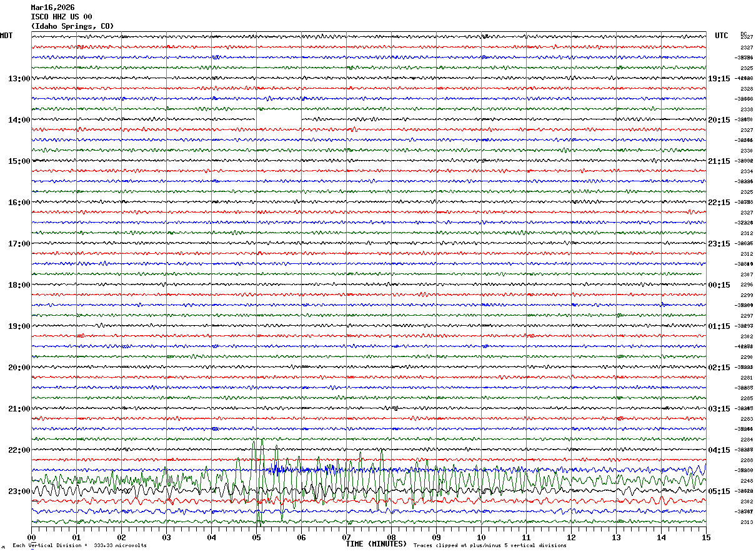Select the DC offset value 2290

coord(746,357)
